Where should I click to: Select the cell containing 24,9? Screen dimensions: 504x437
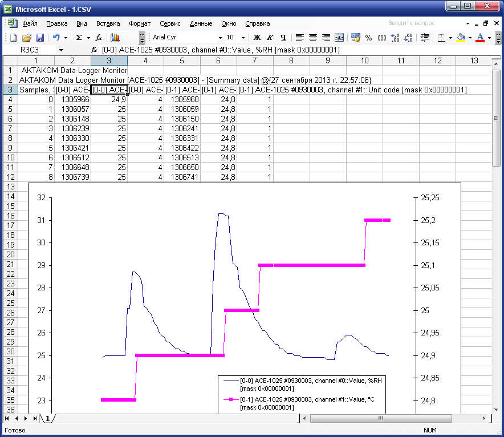(109, 99)
